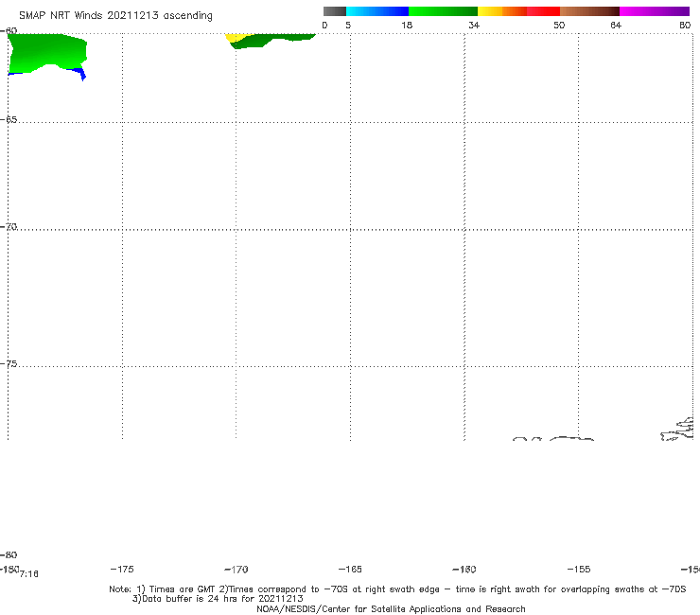Viewport: 700px width, 615px height.
Task: Click the Data buffer is 24 hrs note
Action: tap(218, 599)
